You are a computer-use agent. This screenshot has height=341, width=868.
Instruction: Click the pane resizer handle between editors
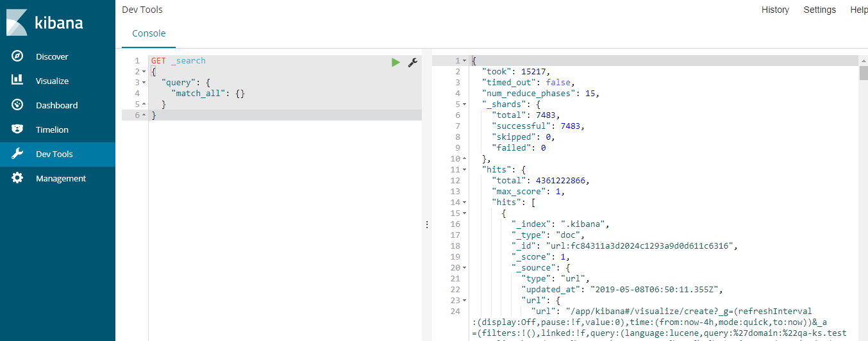click(427, 224)
